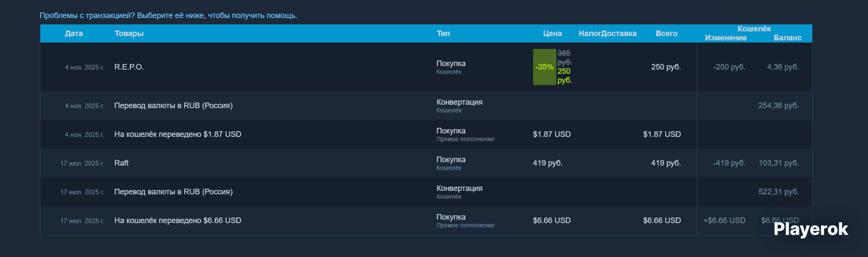Open the 4 Nov currency conversion to RUB row
This screenshot has width=868, height=257.
(426, 106)
